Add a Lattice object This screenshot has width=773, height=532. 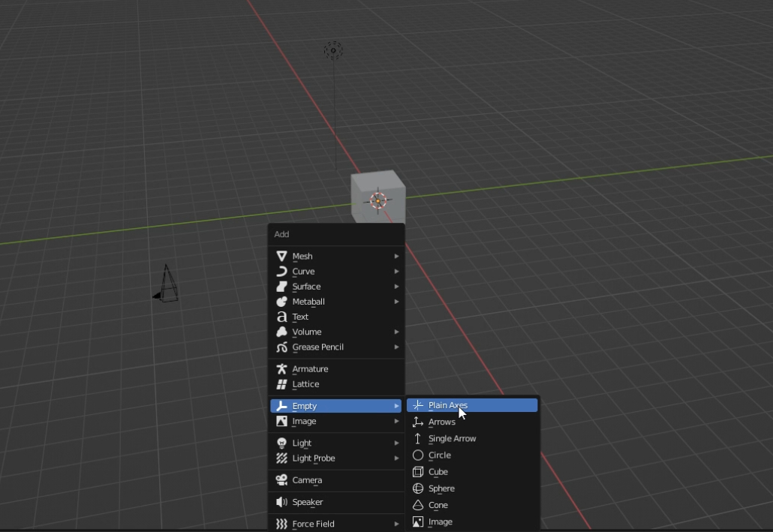point(336,384)
